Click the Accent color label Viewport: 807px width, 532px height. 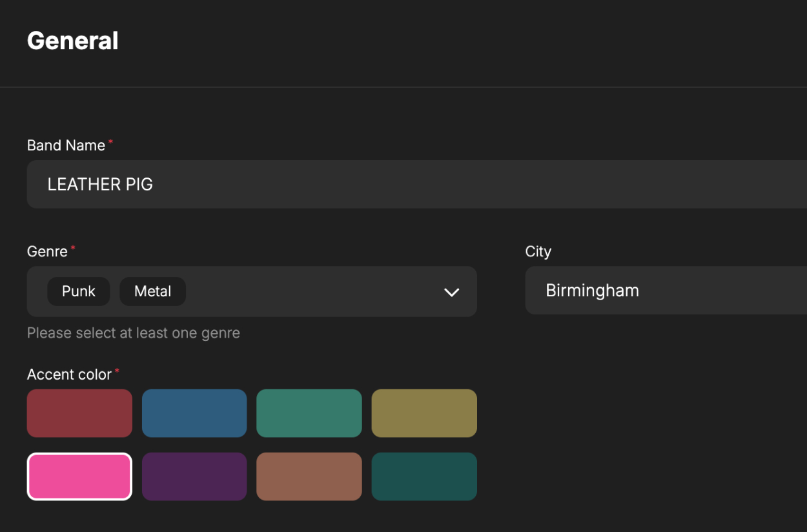[x=69, y=374]
